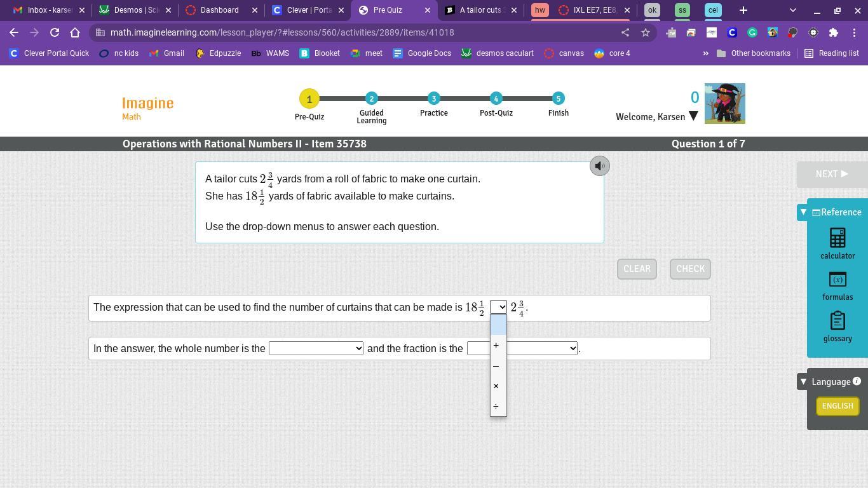The image size is (868, 488).
Task: Open the WAMS bookmark
Action: pyautogui.click(x=270, y=53)
